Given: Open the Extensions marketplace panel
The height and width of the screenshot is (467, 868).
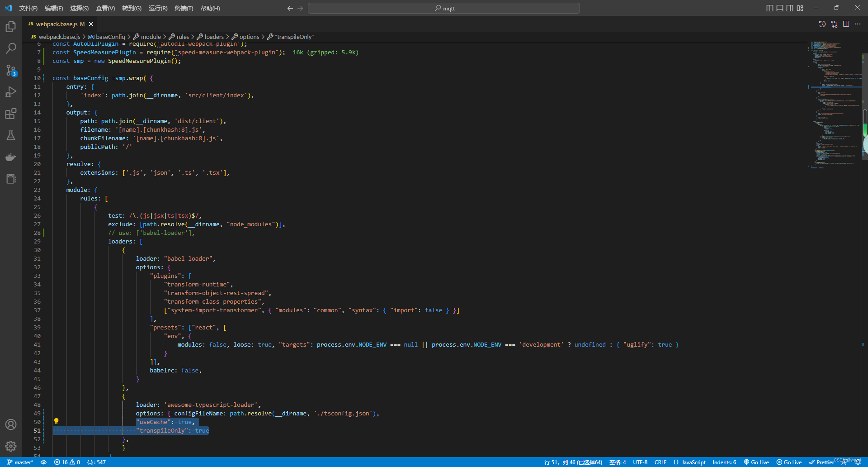Looking at the screenshot, I should tap(11, 114).
